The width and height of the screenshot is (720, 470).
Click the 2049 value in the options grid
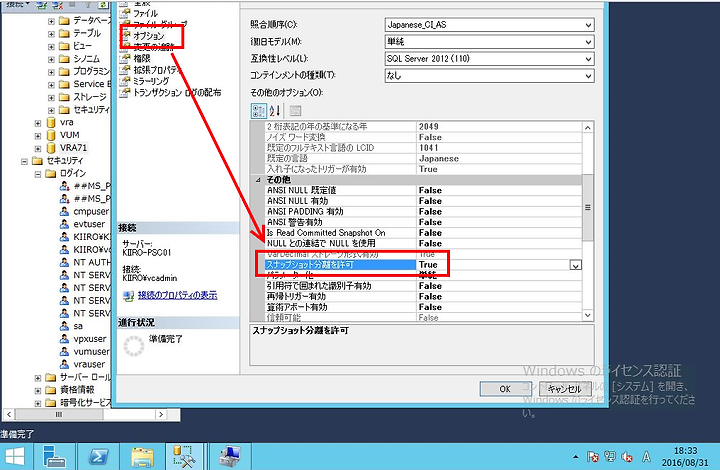(x=429, y=126)
